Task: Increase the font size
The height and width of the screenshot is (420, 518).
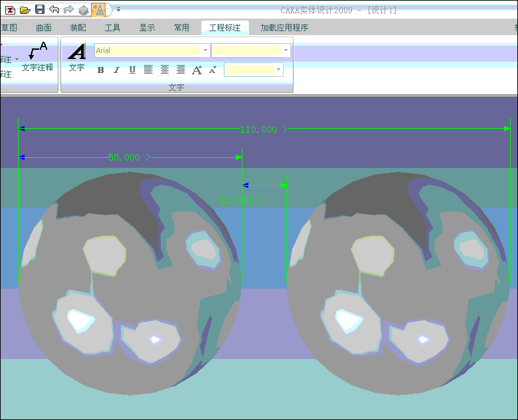Action: pos(197,70)
